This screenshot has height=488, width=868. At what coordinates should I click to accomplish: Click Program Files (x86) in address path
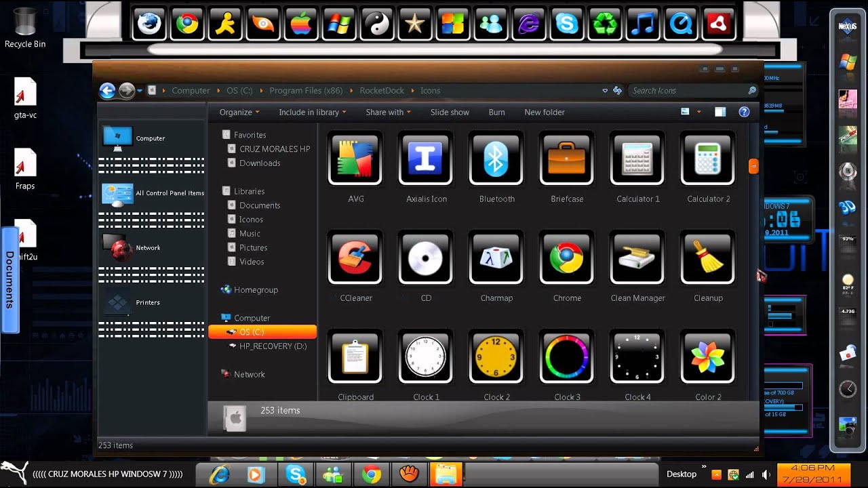click(x=306, y=90)
